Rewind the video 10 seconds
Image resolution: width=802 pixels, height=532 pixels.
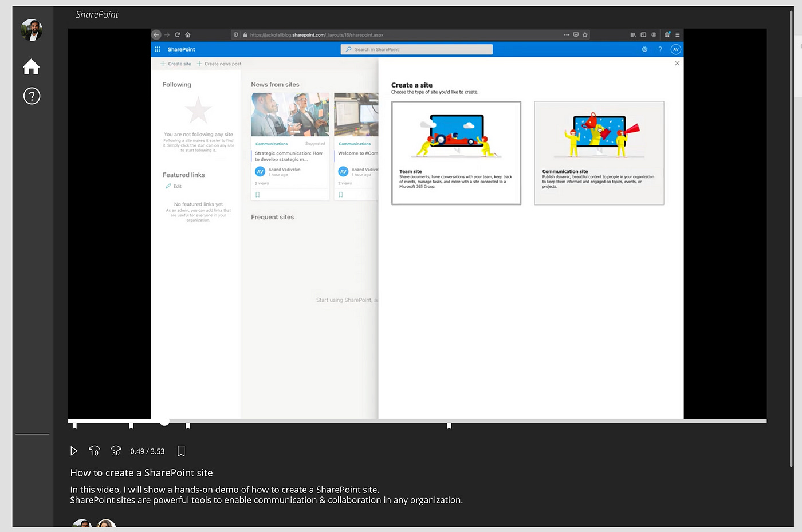(x=95, y=451)
